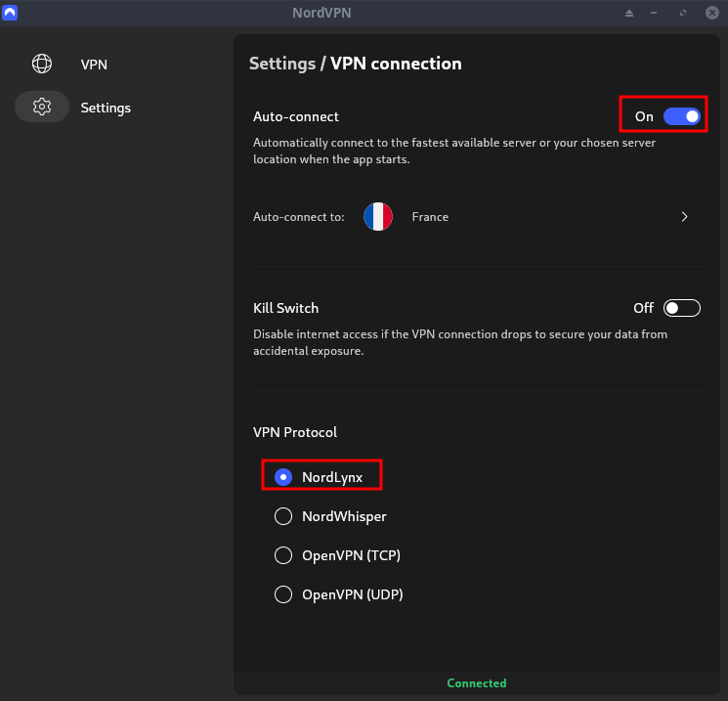Open the Settings tab label in sidebar
The image size is (728, 701).
pos(106,108)
